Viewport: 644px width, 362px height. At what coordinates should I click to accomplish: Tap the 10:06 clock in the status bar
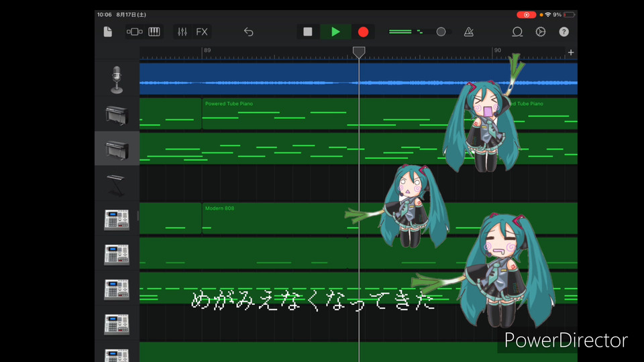pyautogui.click(x=105, y=15)
